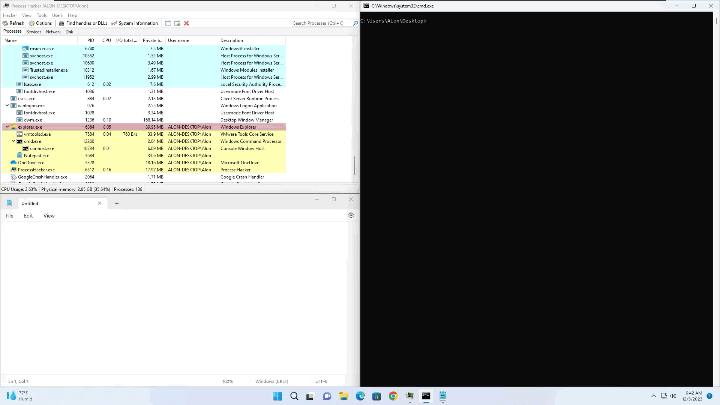Screen dimensions: 720x405
Task: Open the View menu in Process Hacker
Action: [x=27, y=15]
